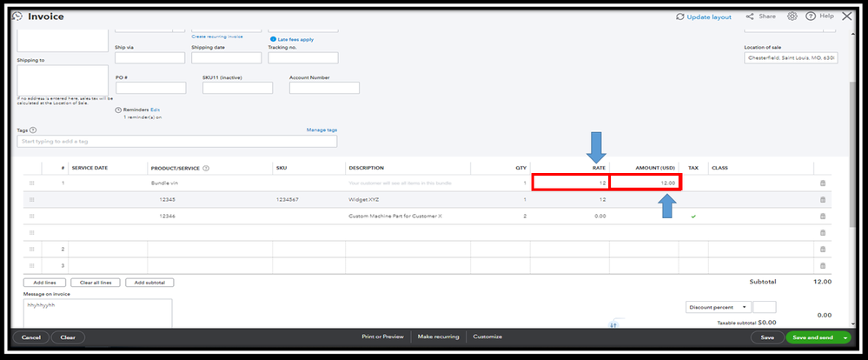This screenshot has height=360, width=868.
Task: Choose Print or Preview in the footer
Action: [x=382, y=337]
